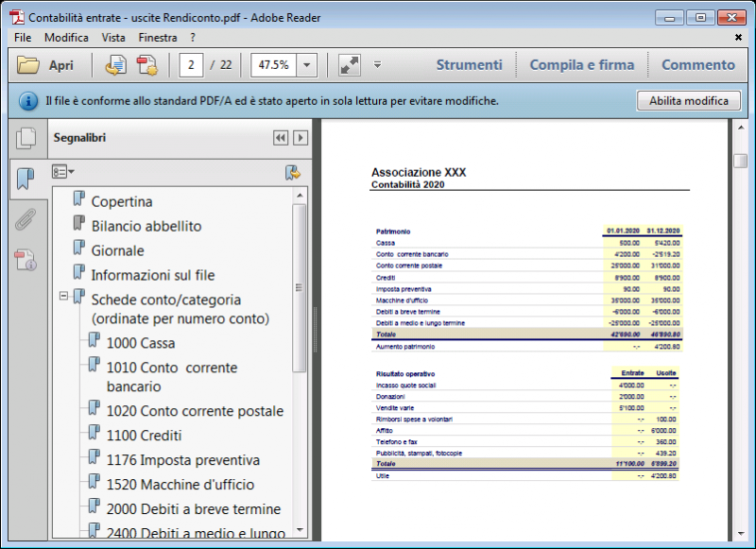
Task: Go to 2000 Debiti a breve termine bookmark
Action: 194,509
